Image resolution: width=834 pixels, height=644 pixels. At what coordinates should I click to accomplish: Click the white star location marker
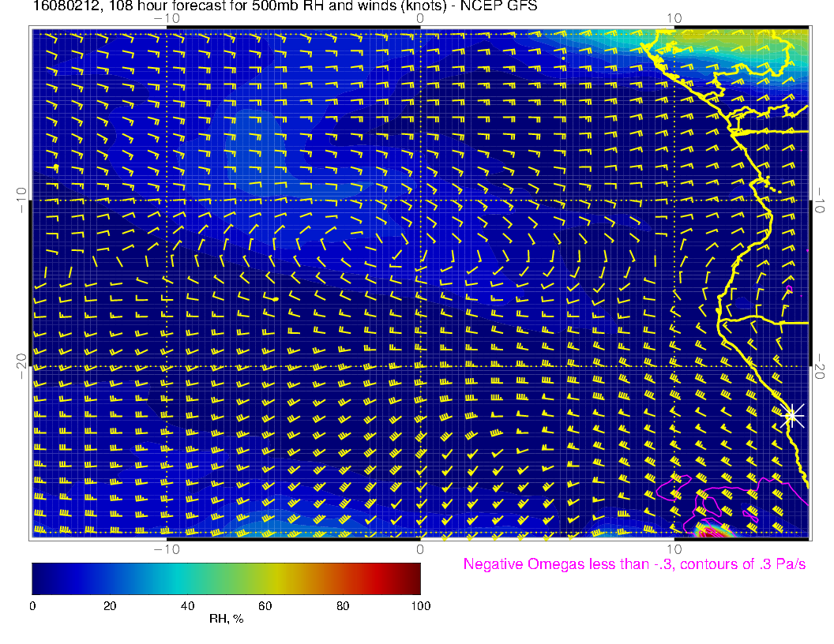(792, 415)
